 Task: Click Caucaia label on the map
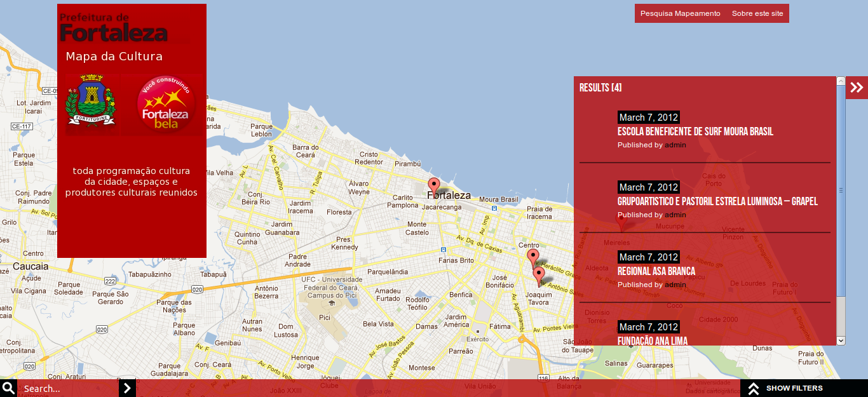(x=31, y=266)
